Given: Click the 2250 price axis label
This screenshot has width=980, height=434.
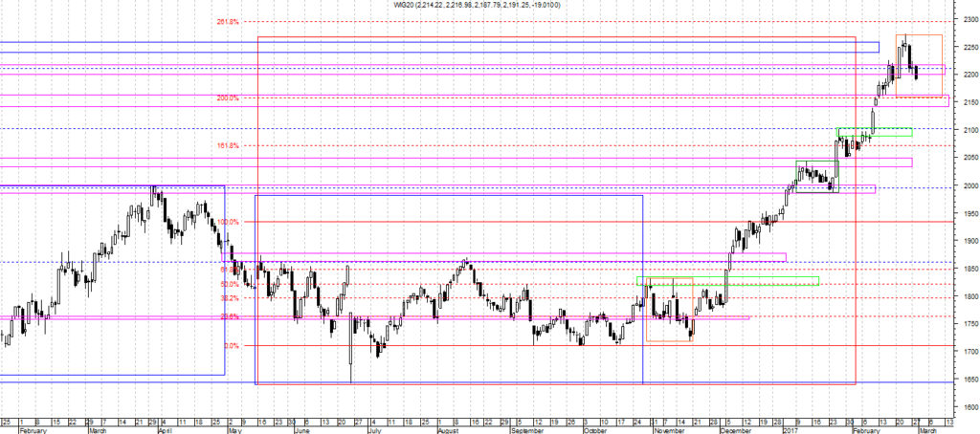Looking at the screenshot, I should [x=971, y=47].
